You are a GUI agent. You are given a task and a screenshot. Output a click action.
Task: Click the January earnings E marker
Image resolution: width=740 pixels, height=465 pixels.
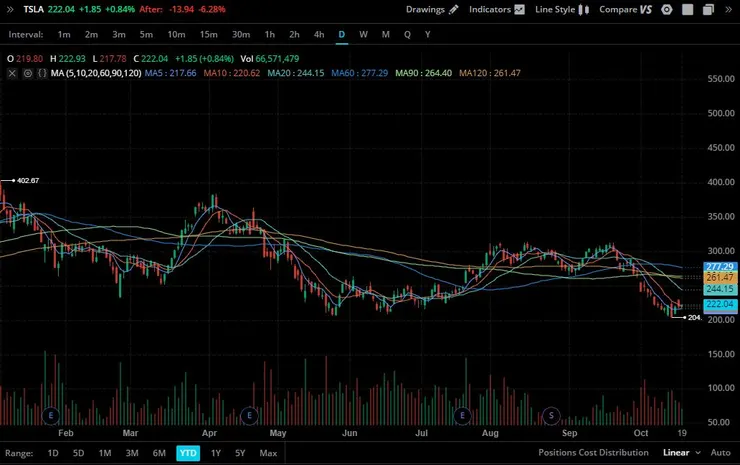(50, 415)
